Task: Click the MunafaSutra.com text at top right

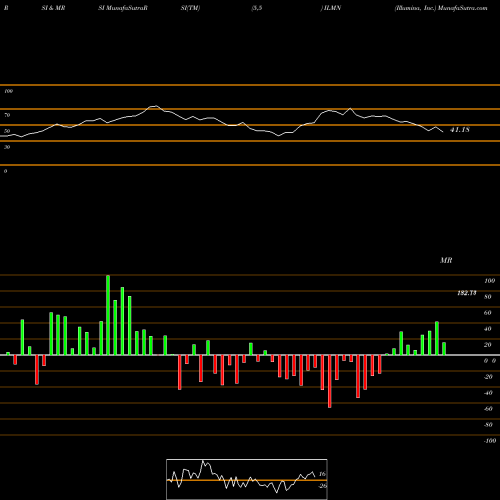Action: (463, 8)
